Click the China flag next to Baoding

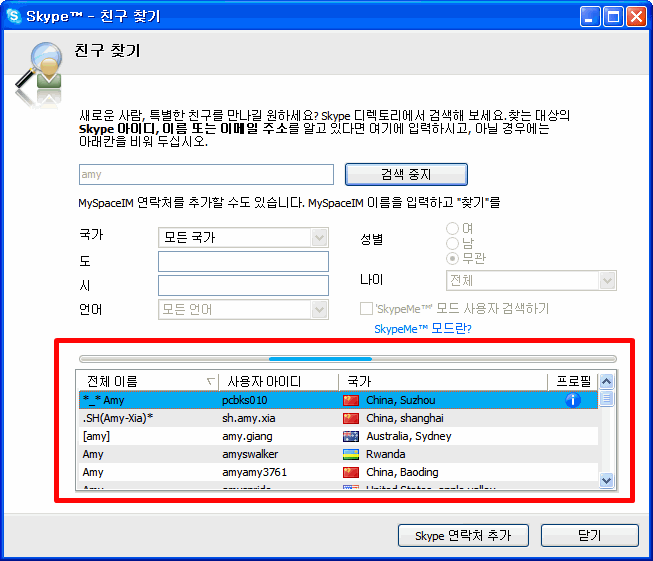351,472
